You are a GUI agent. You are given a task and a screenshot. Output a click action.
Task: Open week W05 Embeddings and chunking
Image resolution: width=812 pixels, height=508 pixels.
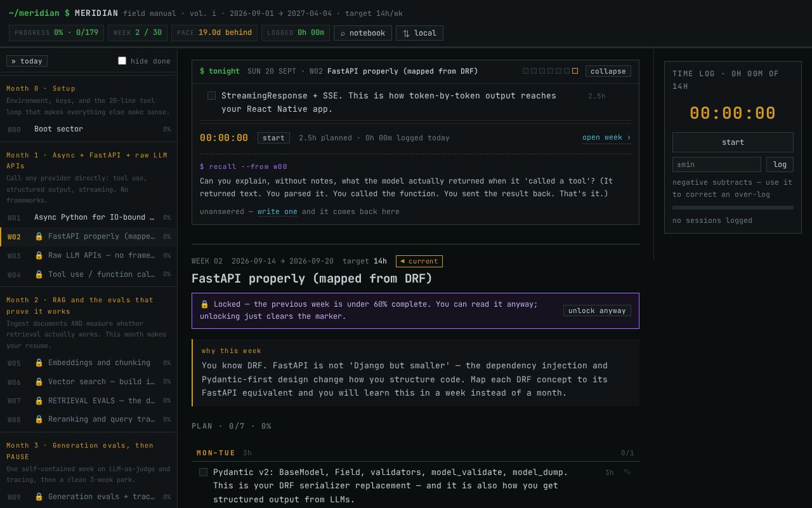tap(89, 363)
